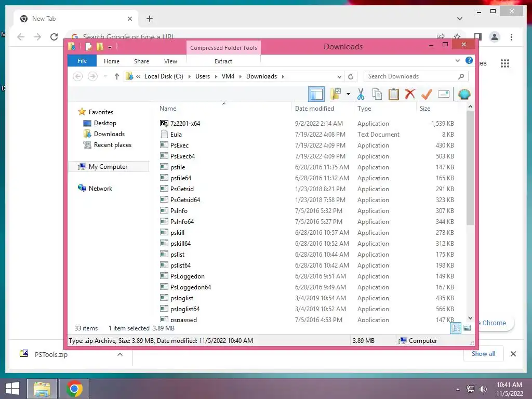This screenshot has height=399, width=532.
Task: Open Explorer help question mark icon
Action: [x=469, y=60]
